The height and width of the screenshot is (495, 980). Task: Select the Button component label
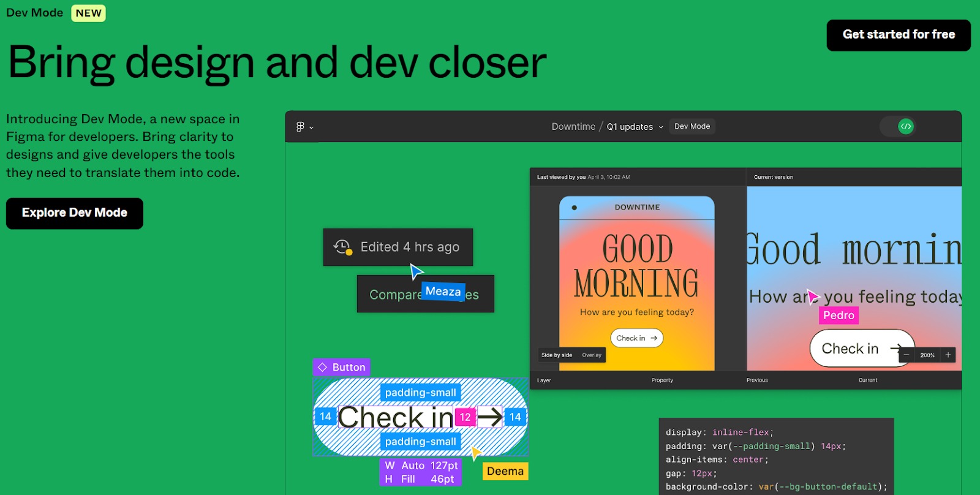coord(342,367)
